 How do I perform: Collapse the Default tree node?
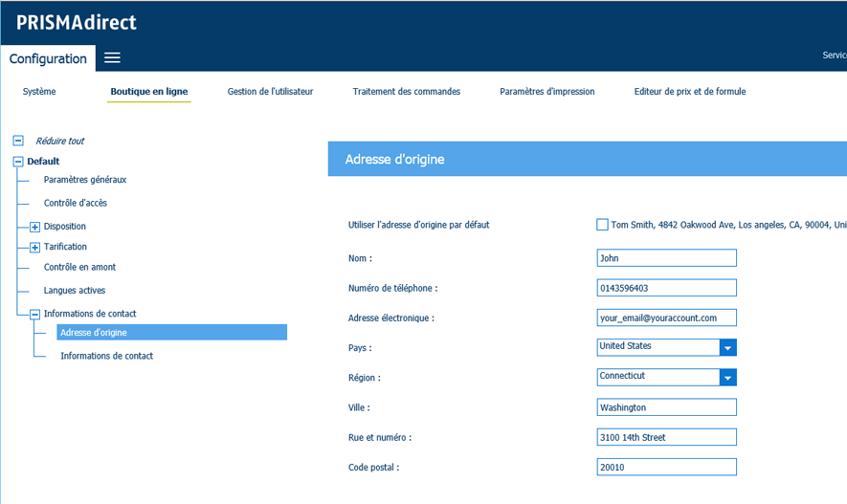tap(18, 162)
